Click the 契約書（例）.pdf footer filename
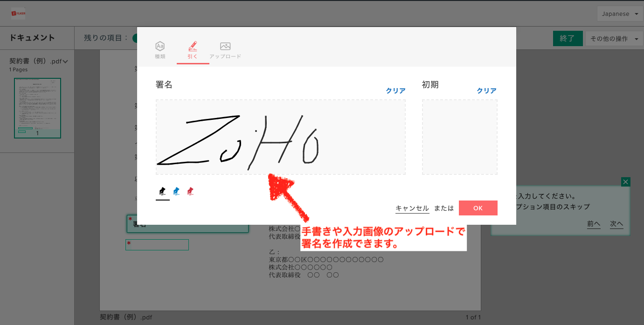 [126, 317]
